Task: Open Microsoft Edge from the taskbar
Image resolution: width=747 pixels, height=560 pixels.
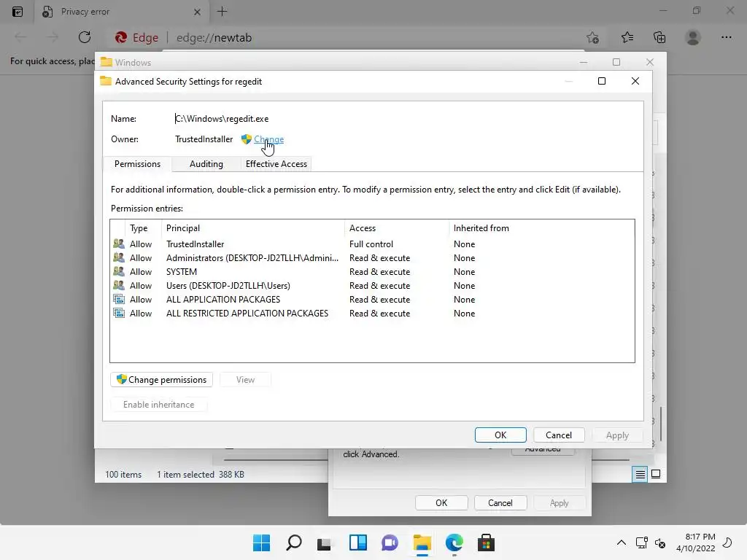Action: click(454, 542)
